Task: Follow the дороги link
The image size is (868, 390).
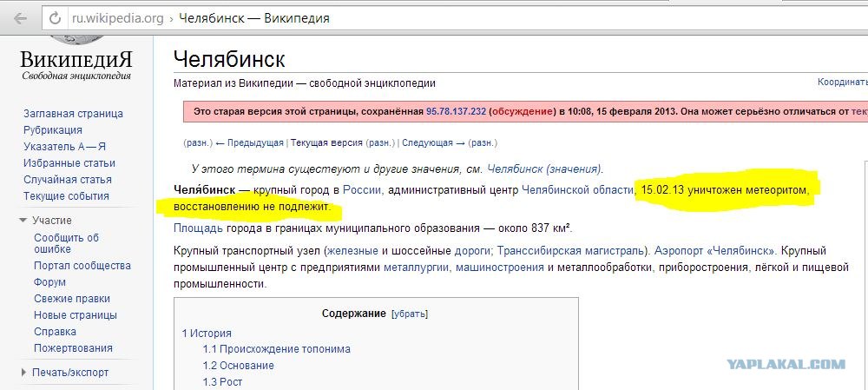Action: click(x=473, y=251)
